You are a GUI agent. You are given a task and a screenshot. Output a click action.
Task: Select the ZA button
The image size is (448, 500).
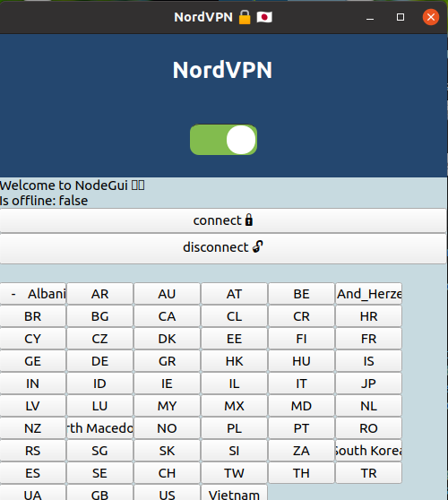[x=301, y=451]
